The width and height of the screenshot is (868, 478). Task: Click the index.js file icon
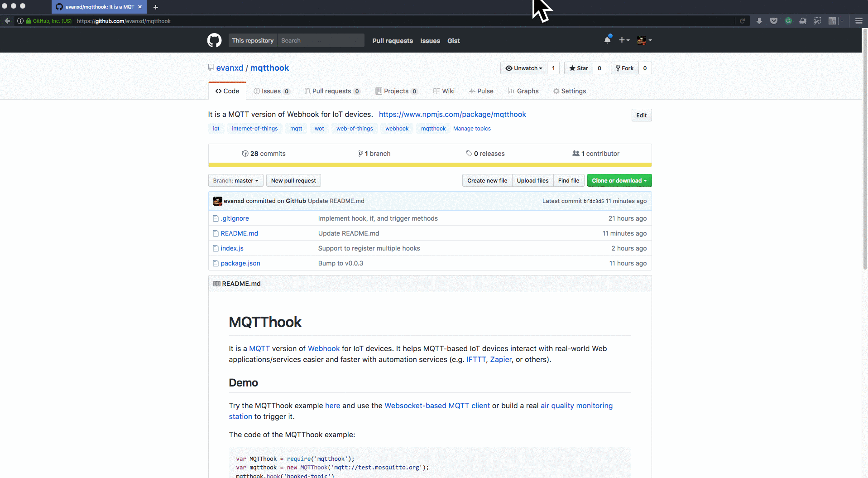click(216, 248)
